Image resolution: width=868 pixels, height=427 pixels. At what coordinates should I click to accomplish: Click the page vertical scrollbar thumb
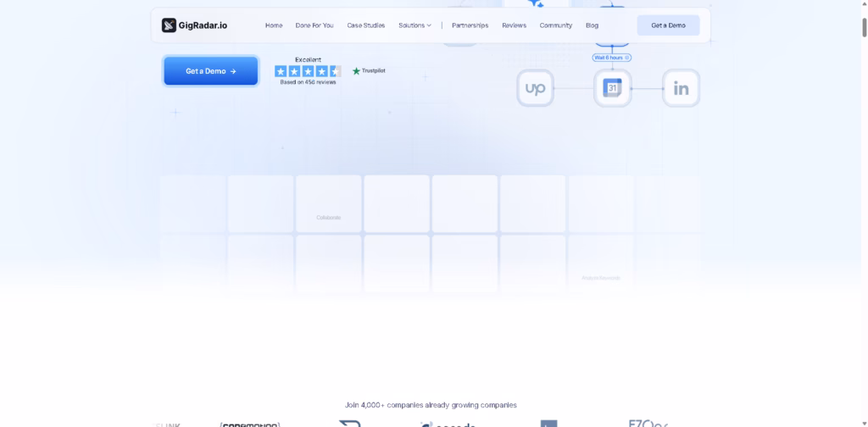864,27
